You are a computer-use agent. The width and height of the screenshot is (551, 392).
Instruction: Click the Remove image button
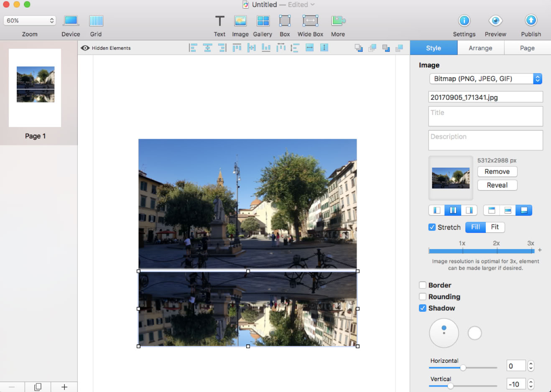coord(497,172)
